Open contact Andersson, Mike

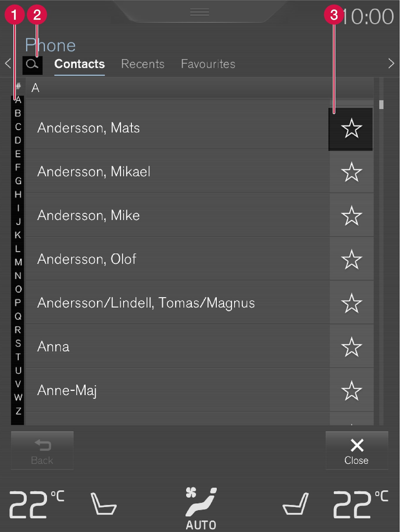[x=88, y=216]
